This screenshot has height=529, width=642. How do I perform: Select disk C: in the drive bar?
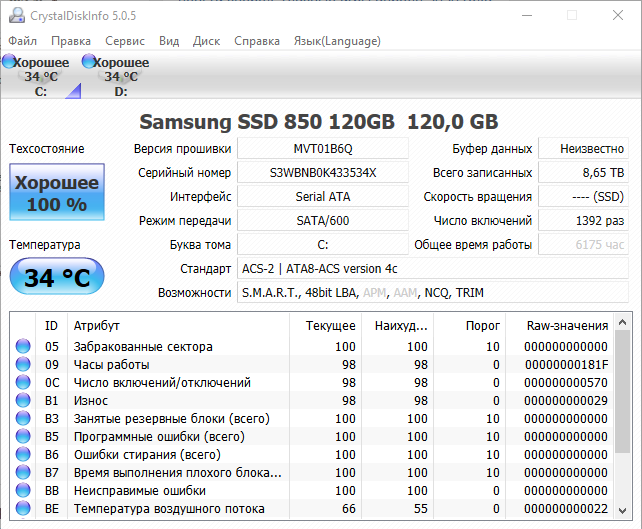[x=41, y=77]
